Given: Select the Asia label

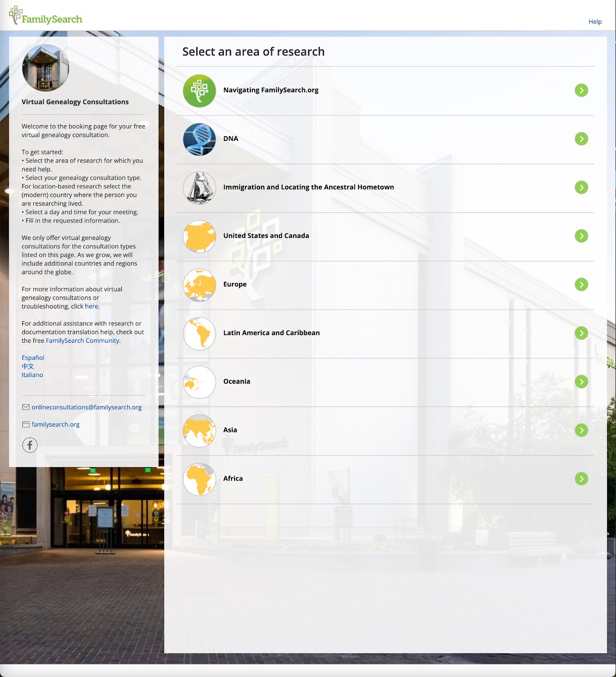Looking at the screenshot, I should pyautogui.click(x=230, y=430).
